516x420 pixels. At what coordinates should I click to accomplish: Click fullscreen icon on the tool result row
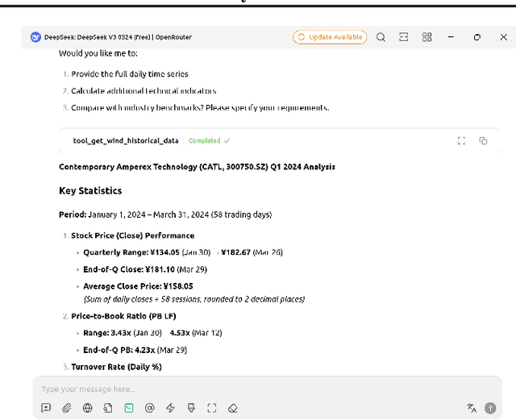(461, 140)
